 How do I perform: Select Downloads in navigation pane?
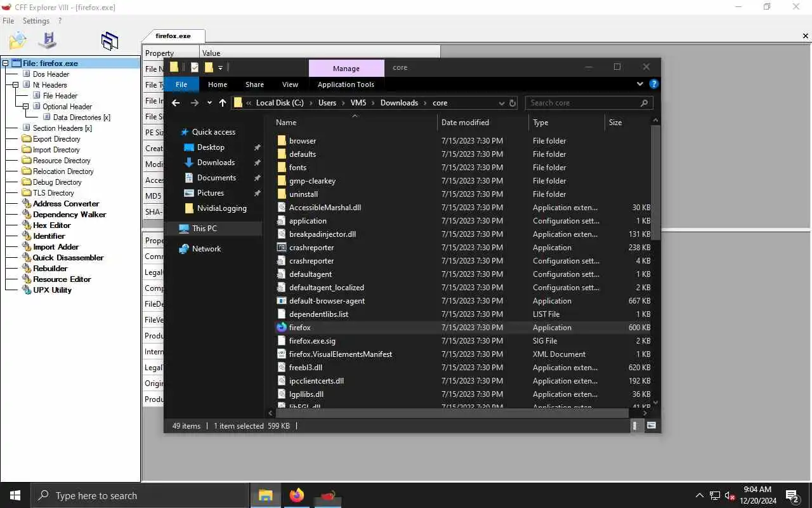216,163
